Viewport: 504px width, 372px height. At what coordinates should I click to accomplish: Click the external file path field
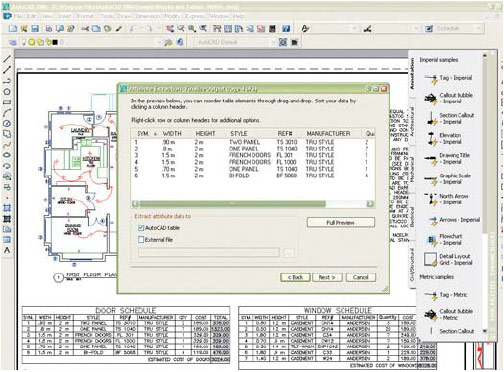coord(209,253)
